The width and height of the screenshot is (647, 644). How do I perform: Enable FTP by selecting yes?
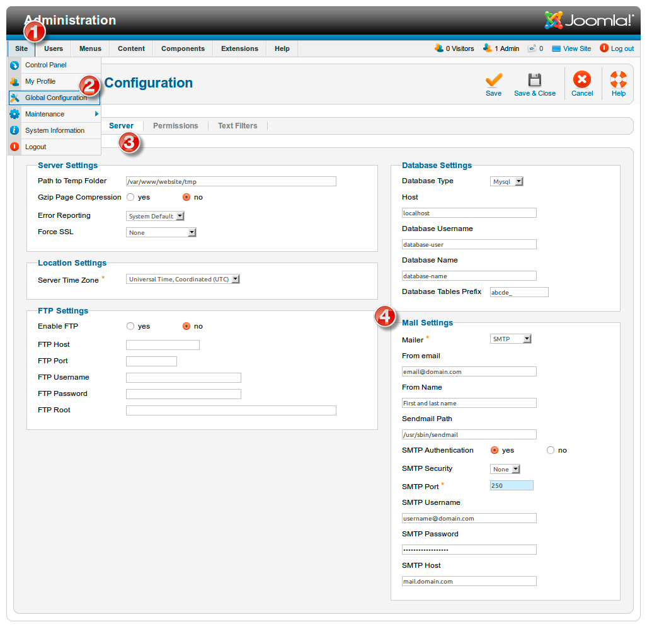(130, 326)
